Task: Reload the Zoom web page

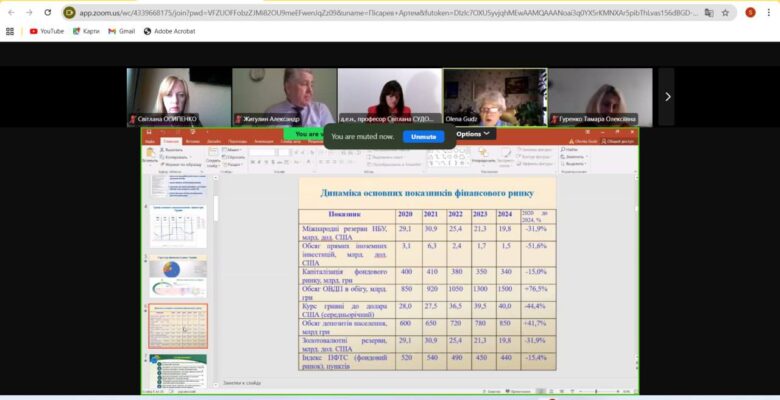Action: [x=48, y=12]
